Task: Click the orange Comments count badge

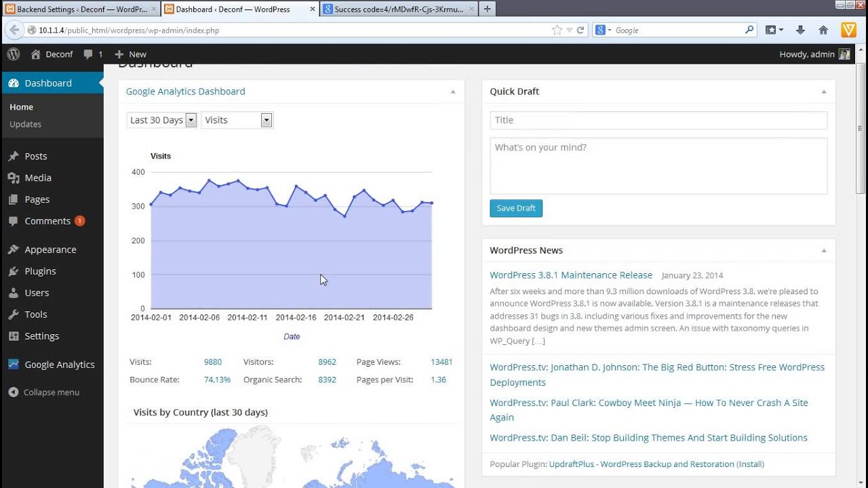Action: [x=79, y=221]
